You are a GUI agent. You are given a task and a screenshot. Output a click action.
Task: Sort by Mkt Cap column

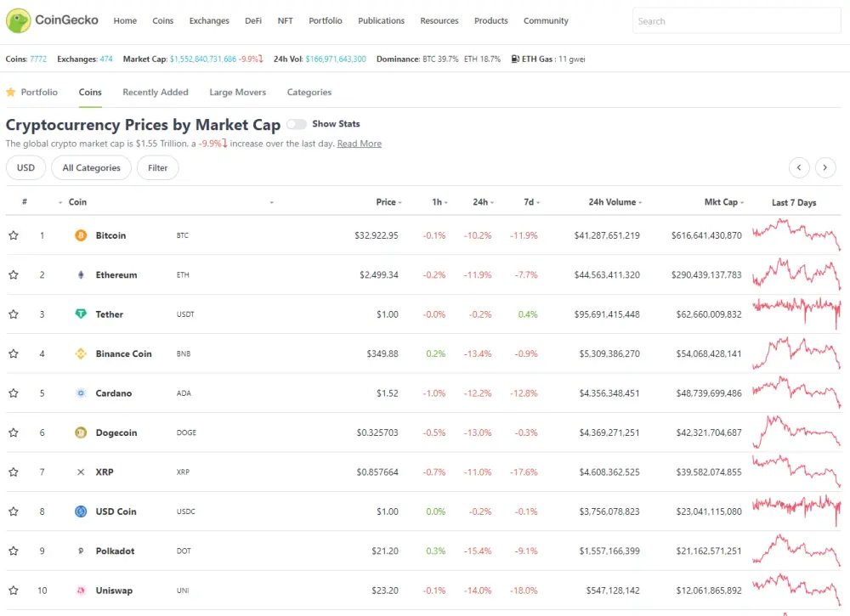click(723, 202)
